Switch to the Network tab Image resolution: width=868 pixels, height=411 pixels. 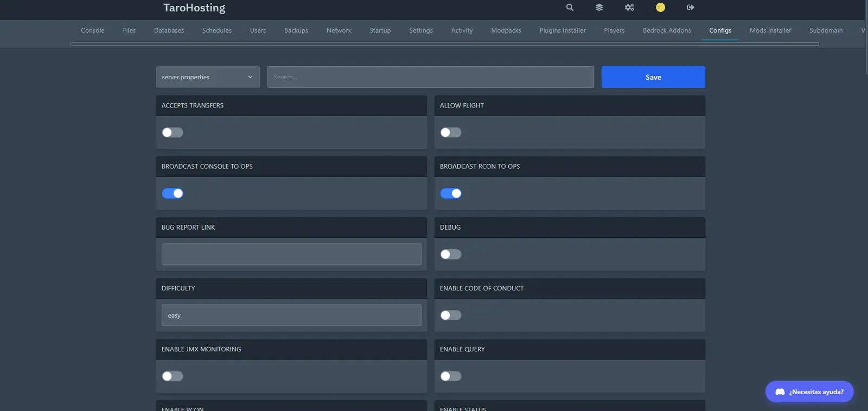[339, 30]
